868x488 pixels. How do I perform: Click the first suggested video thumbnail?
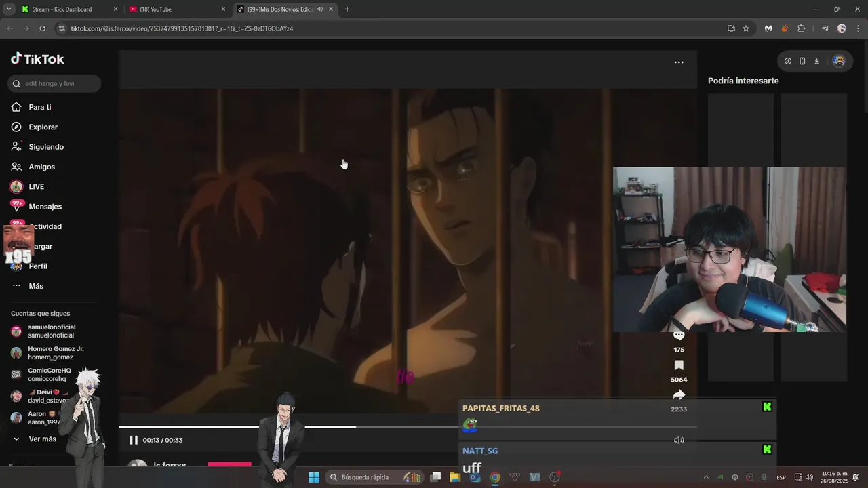pyautogui.click(x=741, y=130)
